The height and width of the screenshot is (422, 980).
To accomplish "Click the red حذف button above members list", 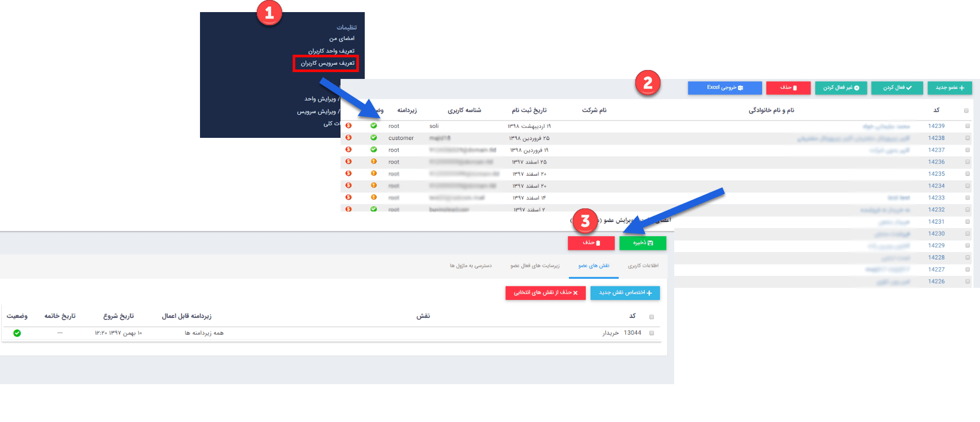I will pyautogui.click(x=788, y=88).
